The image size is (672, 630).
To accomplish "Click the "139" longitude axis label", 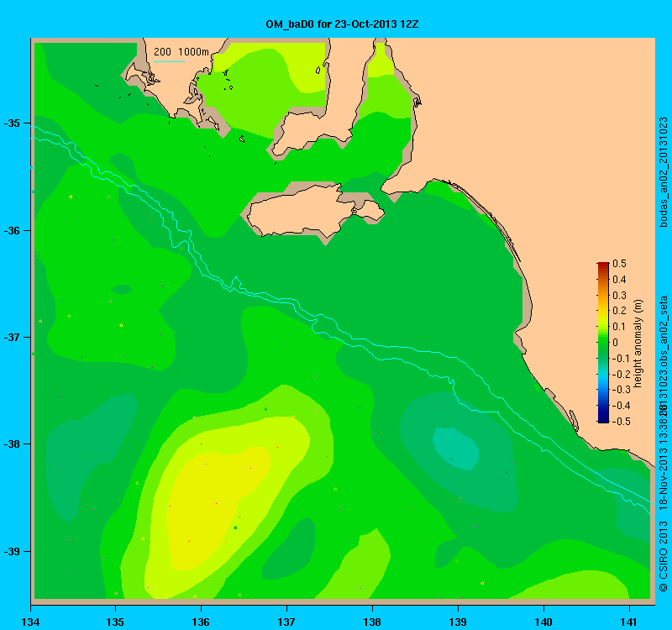I will point(458,622).
